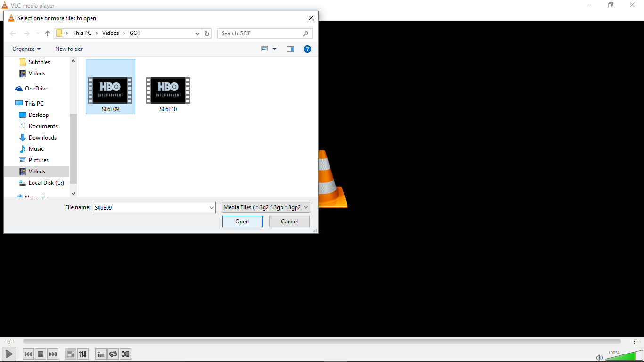This screenshot has height=362, width=644.
Task: Open recent locations dropdown arrow
Action: tap(38, 33)
